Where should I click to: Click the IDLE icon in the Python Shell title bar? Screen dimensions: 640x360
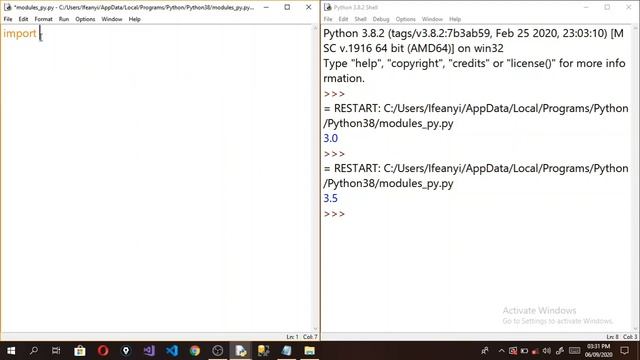tap(327, 7)
